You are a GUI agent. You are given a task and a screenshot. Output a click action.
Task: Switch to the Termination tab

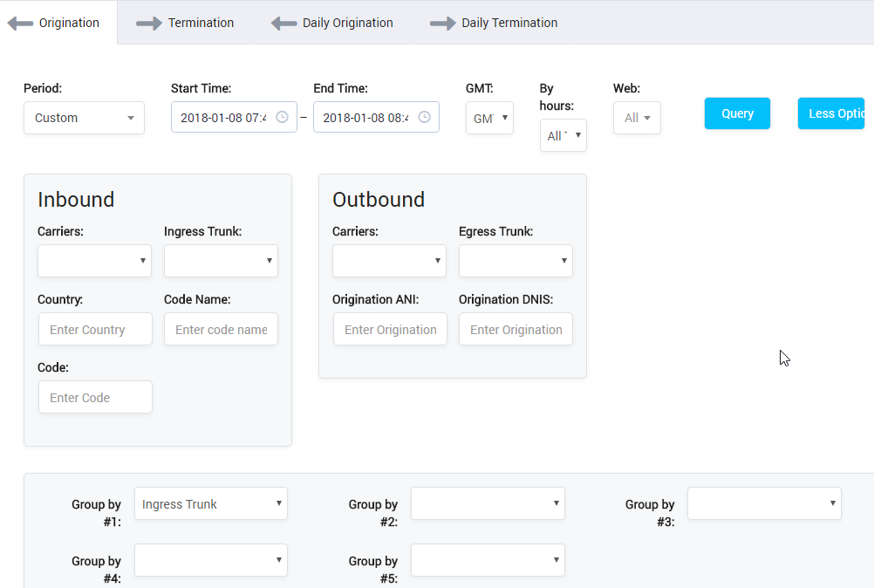202,24
